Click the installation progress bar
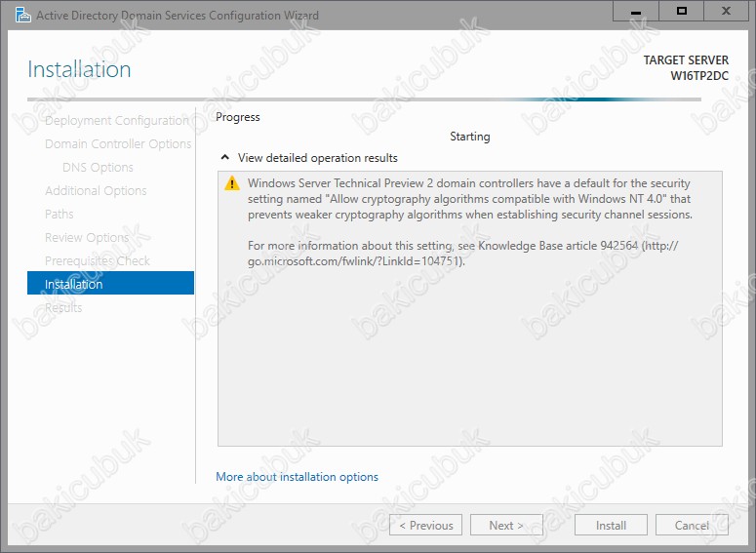 pyautogui.click(x=364, y=99)
